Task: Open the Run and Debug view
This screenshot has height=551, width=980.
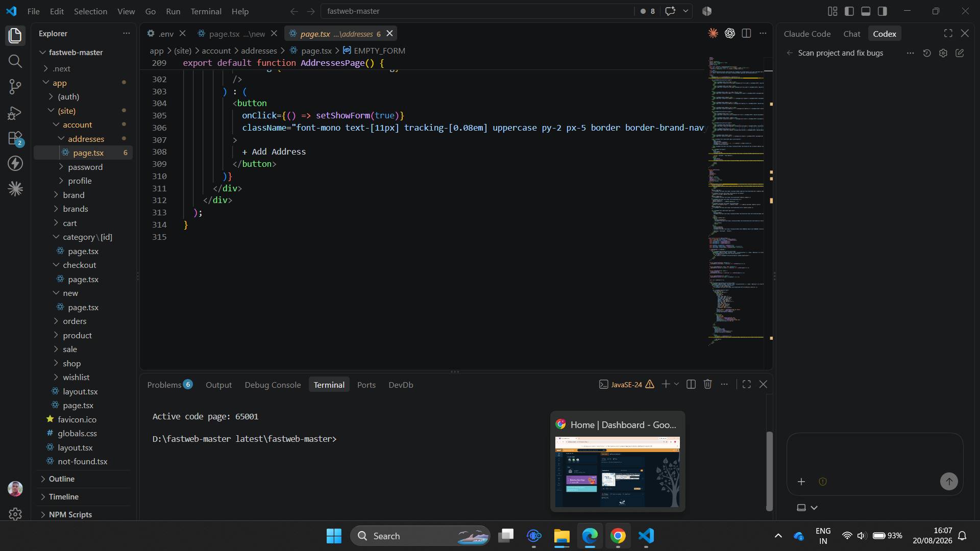Action: tap(15, 112)
